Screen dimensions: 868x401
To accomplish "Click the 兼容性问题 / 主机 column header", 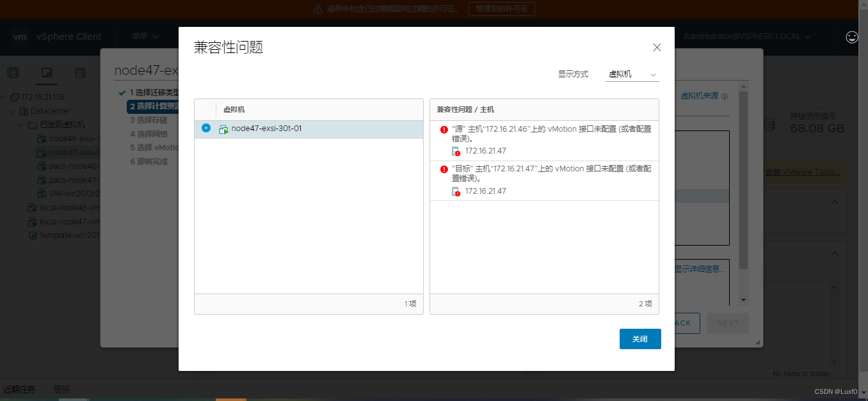I will click(465, 109).
